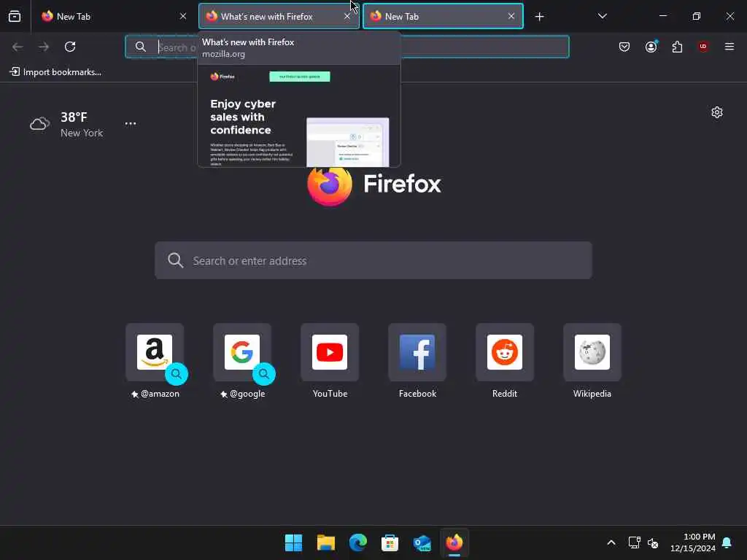The height and width of the screenshot is (560, 747).
Task: Open the Firefox account menu
Action: pyautogui.click(x=651, y=47)
